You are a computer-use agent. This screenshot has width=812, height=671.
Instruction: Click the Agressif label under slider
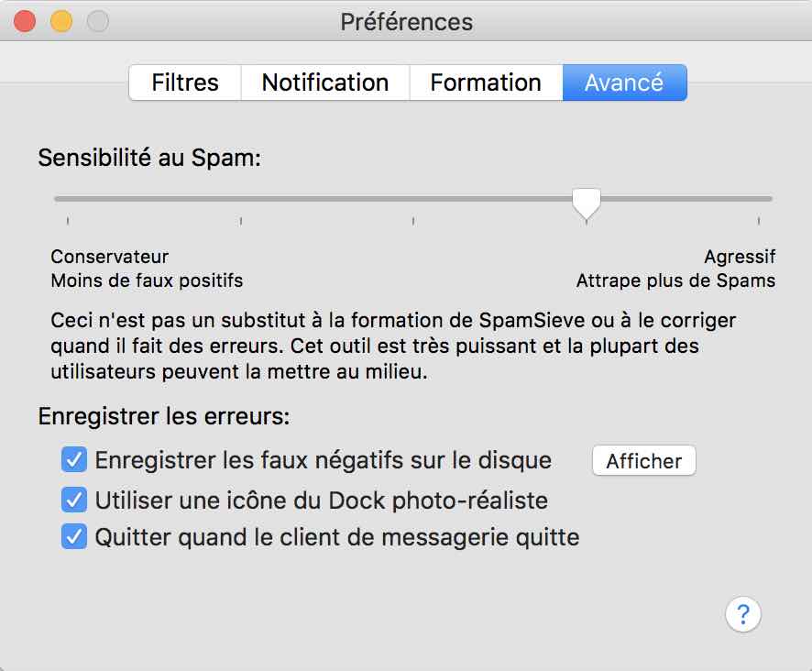click(740, 257)
